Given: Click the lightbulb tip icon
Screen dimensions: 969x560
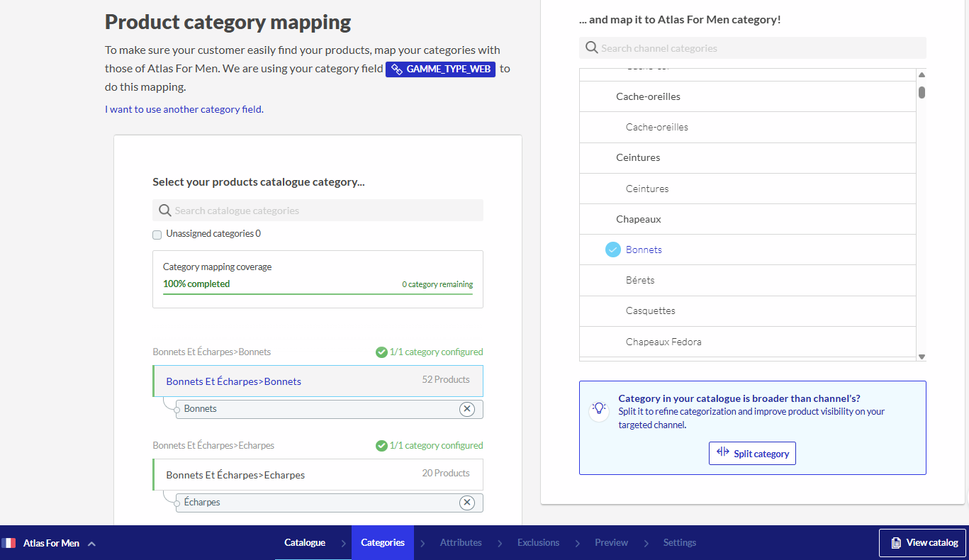Looking at the screenshot, I should pos(600,410).
